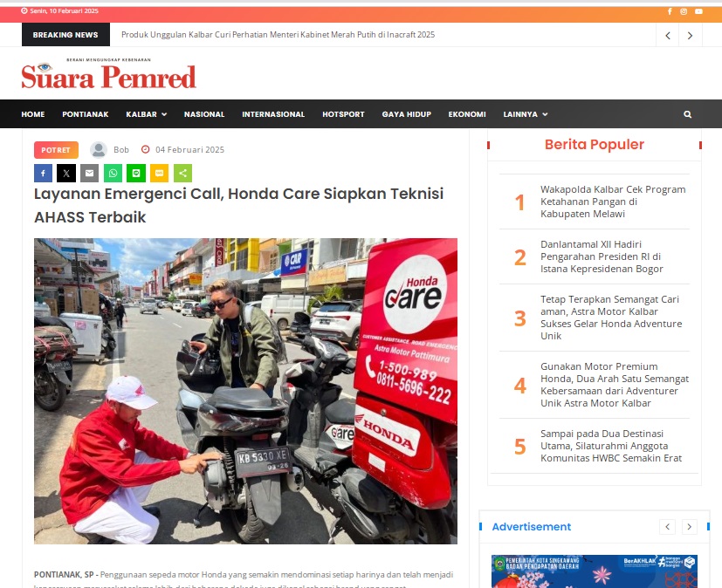Image resolution: width=722 pixels, height=588 pixels.
Task: Share article on LINE
Action: click(x=136, y=174)
